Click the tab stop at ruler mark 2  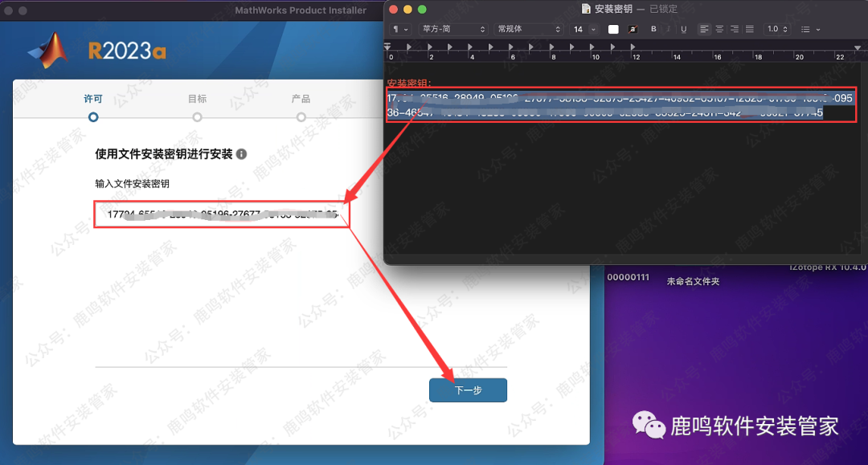point(429,47)
